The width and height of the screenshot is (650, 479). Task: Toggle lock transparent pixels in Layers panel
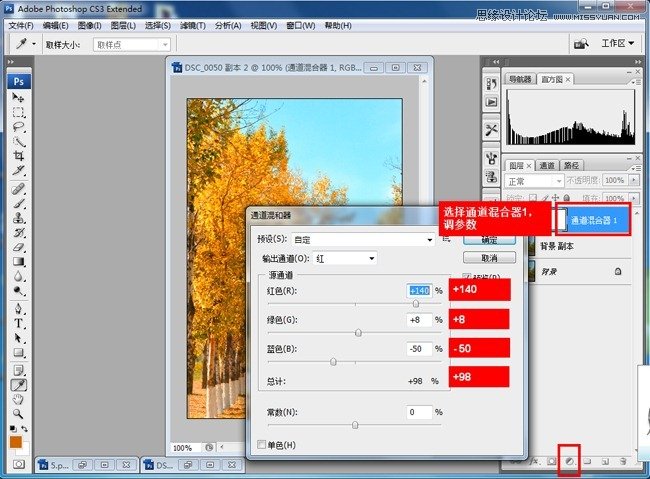[533, 198]
